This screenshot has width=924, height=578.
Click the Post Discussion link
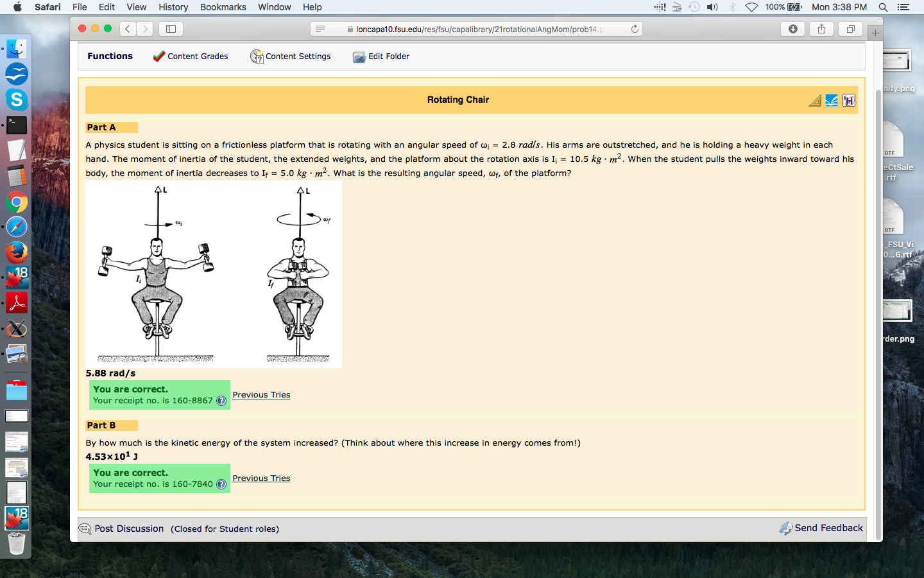click(x=129, y=529)
